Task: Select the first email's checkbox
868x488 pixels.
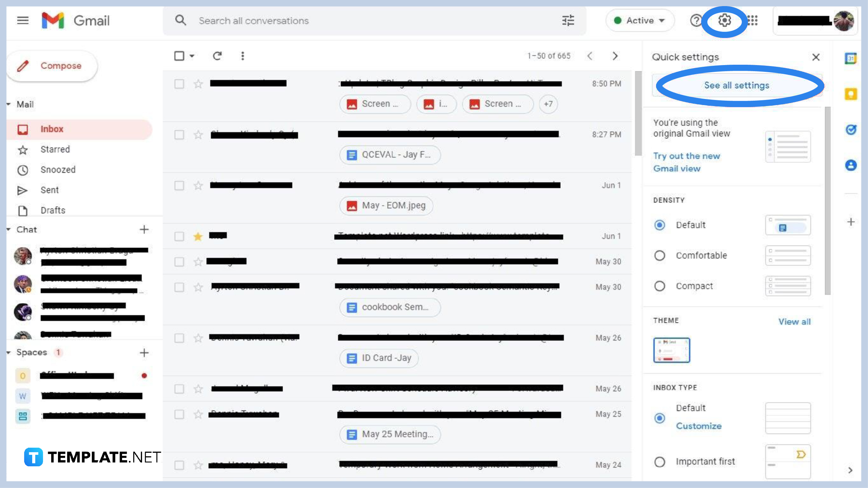Action: pyautogui.click(x=179, y=84)
